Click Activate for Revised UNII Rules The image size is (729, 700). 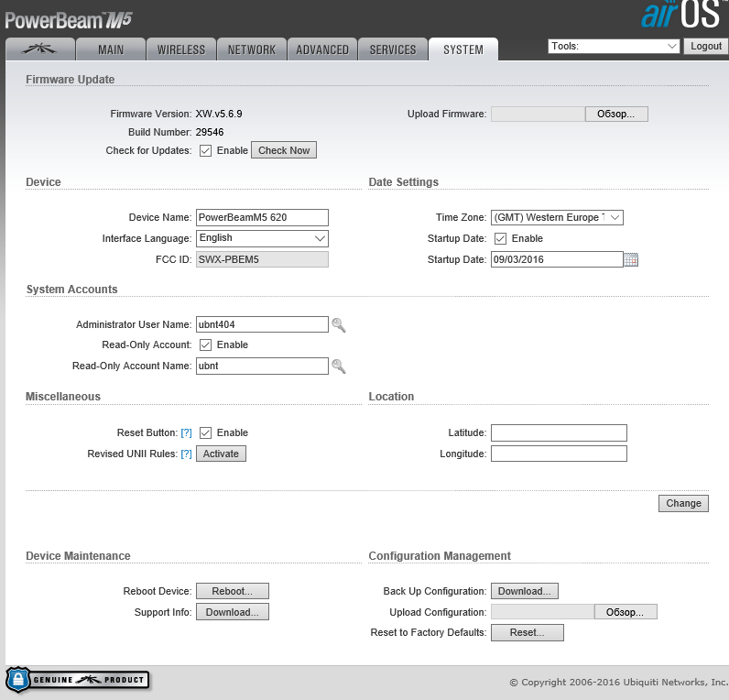(221, 454)
